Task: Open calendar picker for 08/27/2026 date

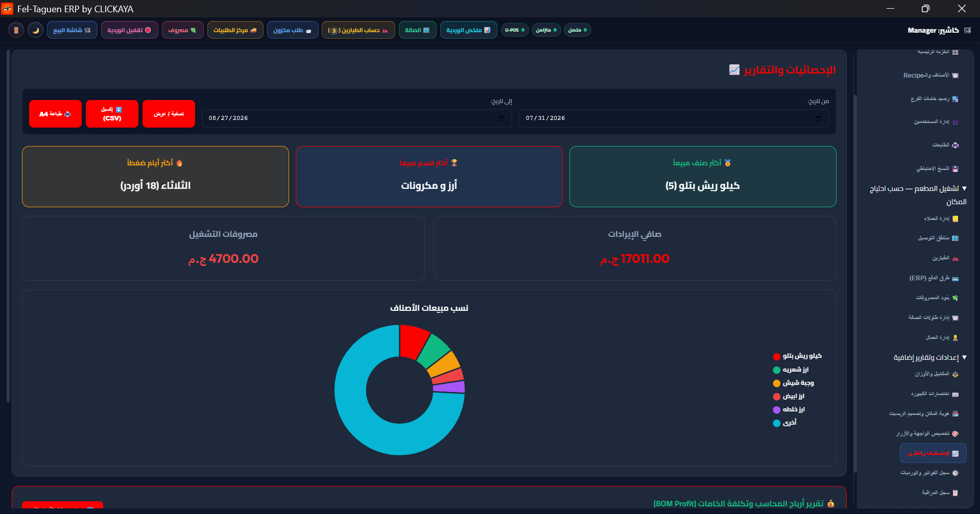Action: (x=501, y=118)
